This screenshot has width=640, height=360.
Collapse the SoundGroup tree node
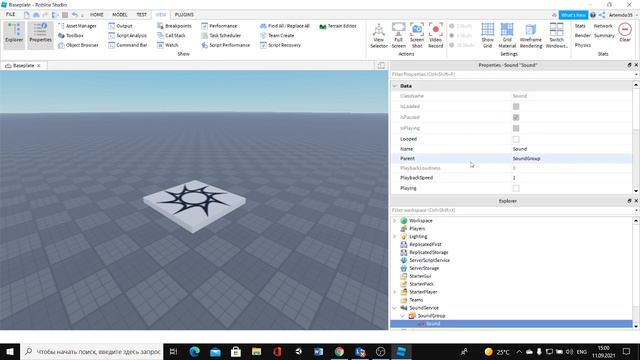402,316
